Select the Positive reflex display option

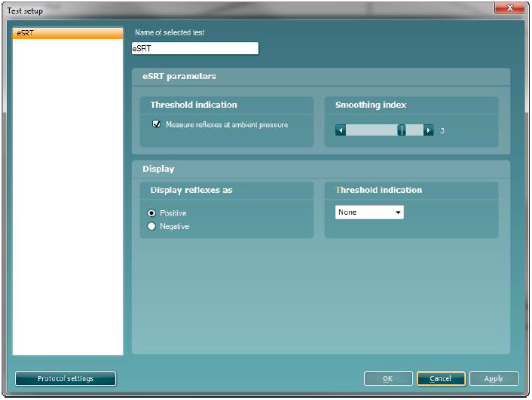pyautogui.click(x=152, y=213)
